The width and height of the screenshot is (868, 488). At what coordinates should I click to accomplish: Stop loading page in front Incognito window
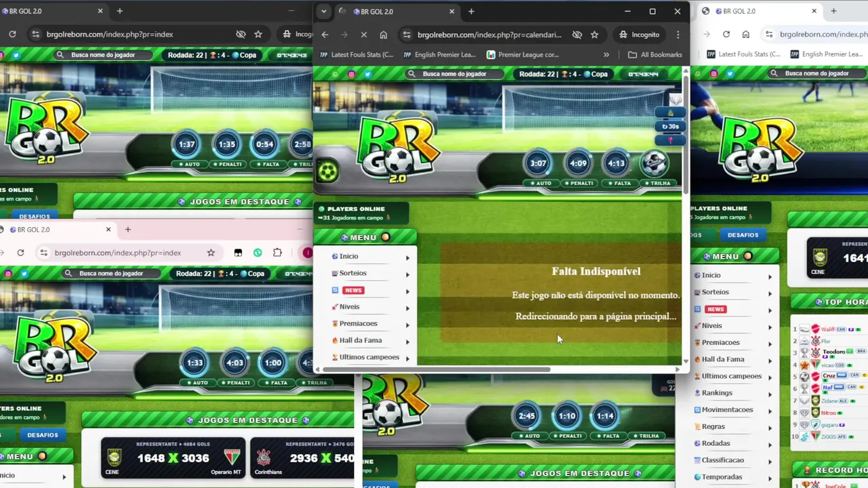(x=363, y=35)
